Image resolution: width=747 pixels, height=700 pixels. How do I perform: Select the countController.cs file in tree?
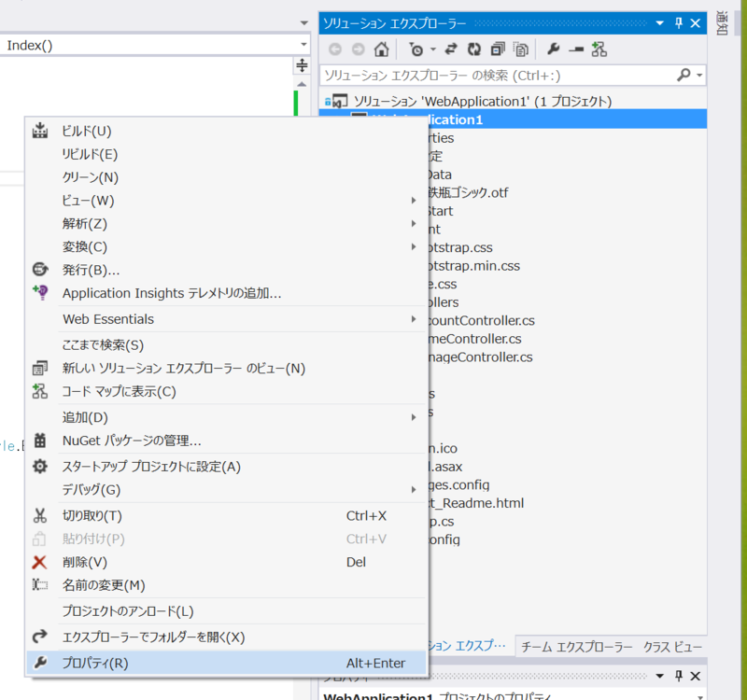481,320
